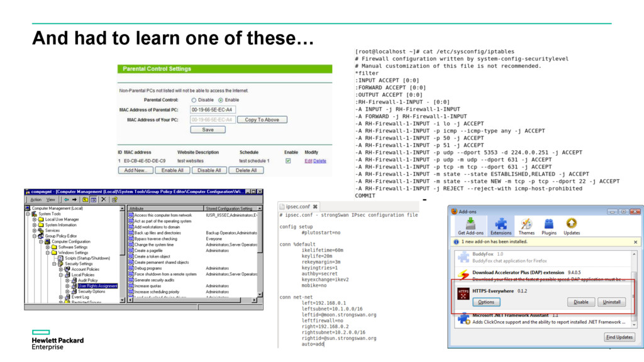Image resolution: width=644 pixels, height=362 pixels.
Task: Click the Forward arrow in Computer Management toolbar
Action: [74, 199]
